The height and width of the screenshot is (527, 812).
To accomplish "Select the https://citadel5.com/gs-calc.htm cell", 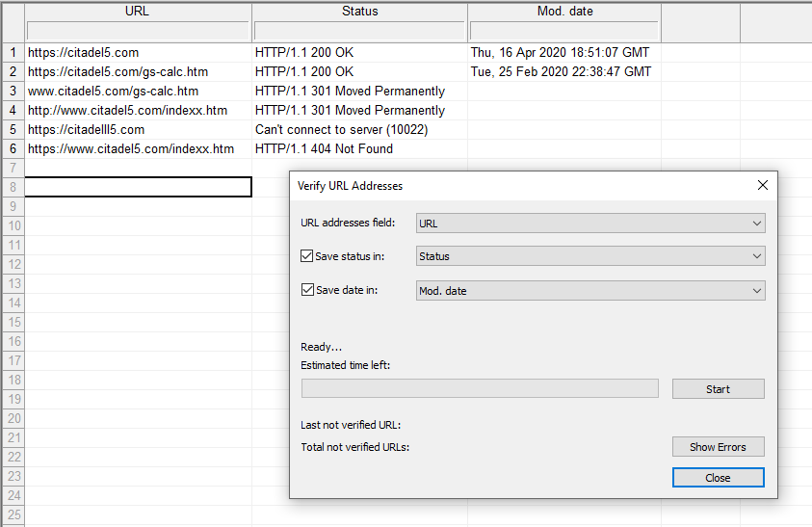I will coord(118,71).
